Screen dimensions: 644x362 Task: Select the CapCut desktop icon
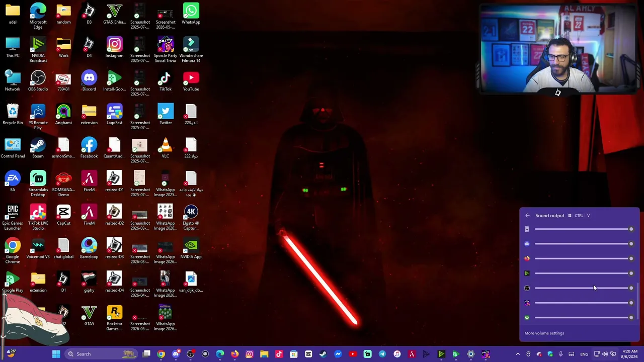point(63,215)
